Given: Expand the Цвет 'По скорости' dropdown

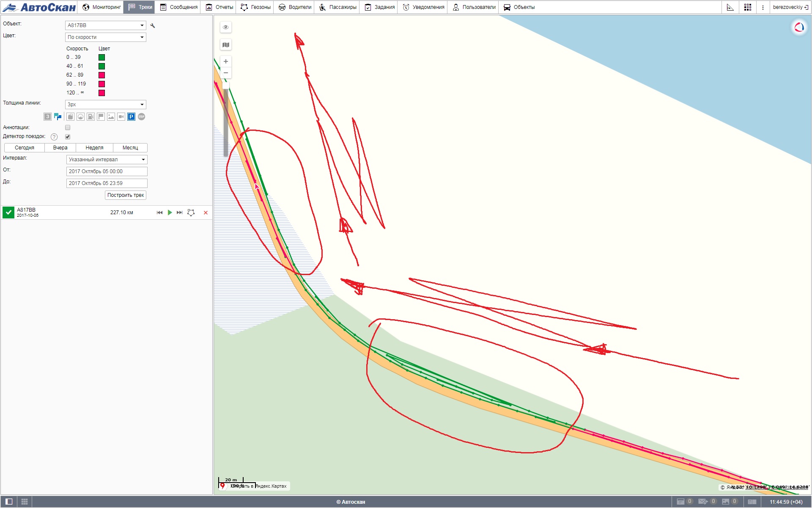Looking at the screenshot, I should click(106, 37).
